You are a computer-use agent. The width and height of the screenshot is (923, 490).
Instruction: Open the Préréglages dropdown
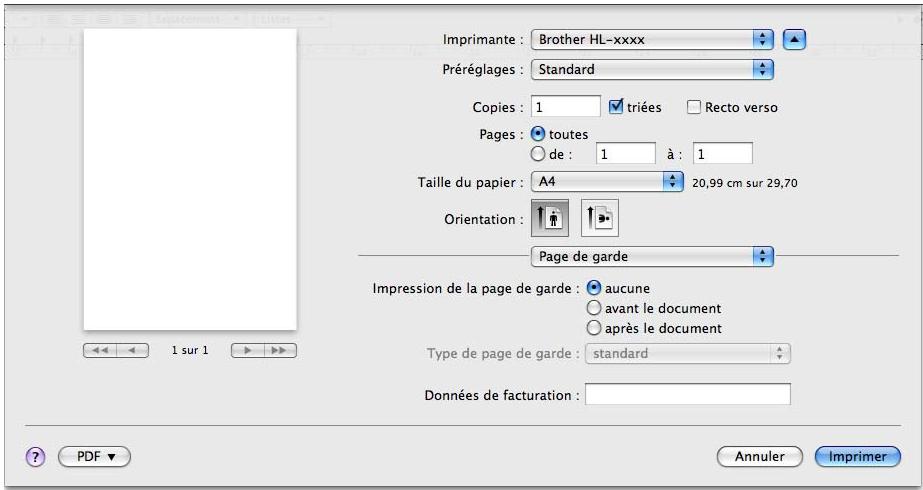(x=652, y=69)
